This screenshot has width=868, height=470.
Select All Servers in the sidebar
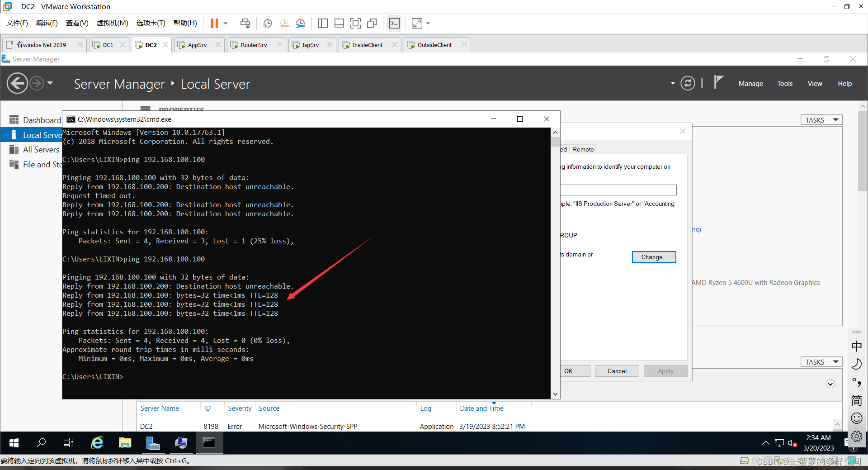click(35, 150)
